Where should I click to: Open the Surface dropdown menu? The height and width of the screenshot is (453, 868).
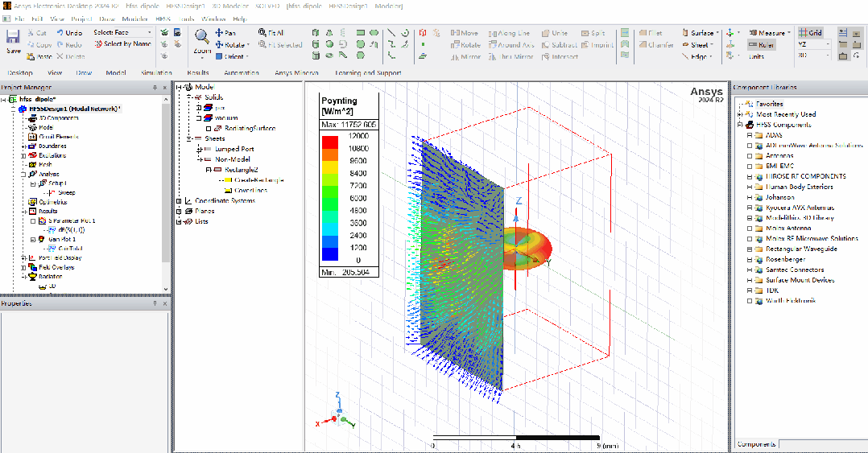(717, 33)
